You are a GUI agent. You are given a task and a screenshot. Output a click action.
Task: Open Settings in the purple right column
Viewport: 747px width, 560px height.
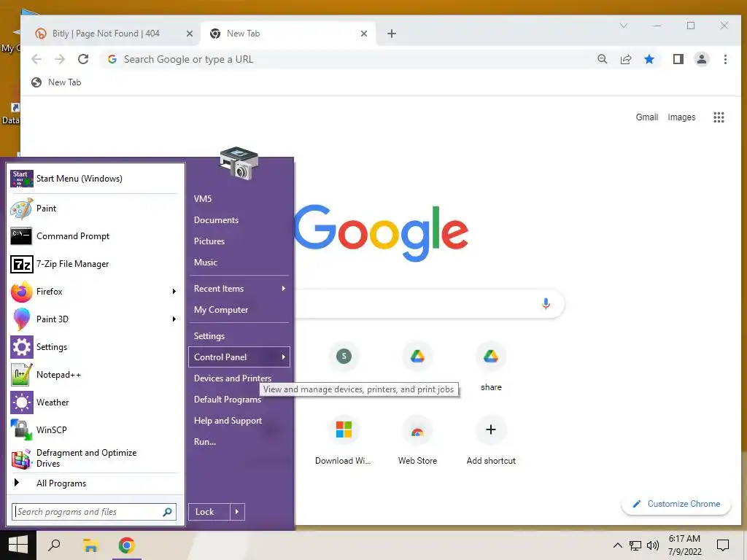pos(239,335)
